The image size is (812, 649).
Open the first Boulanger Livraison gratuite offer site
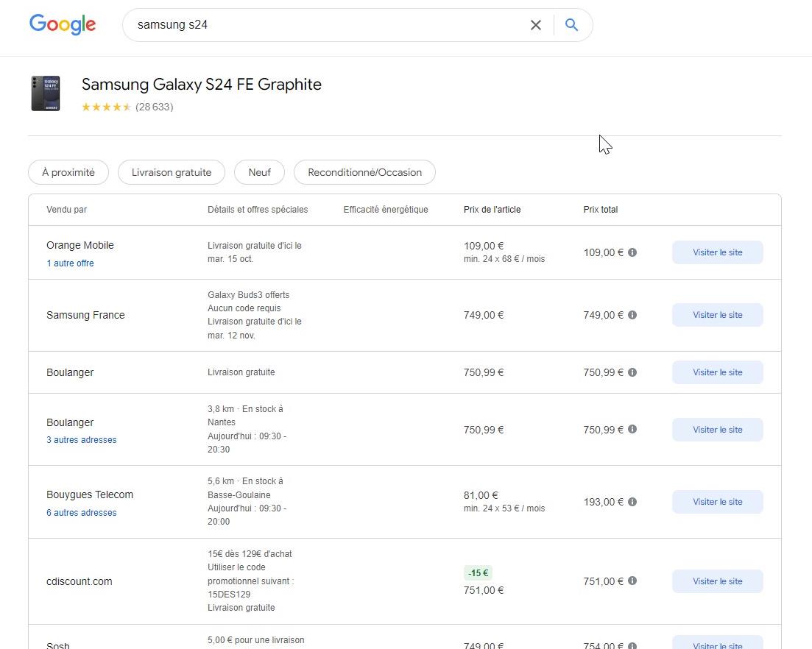pos(717,372)
